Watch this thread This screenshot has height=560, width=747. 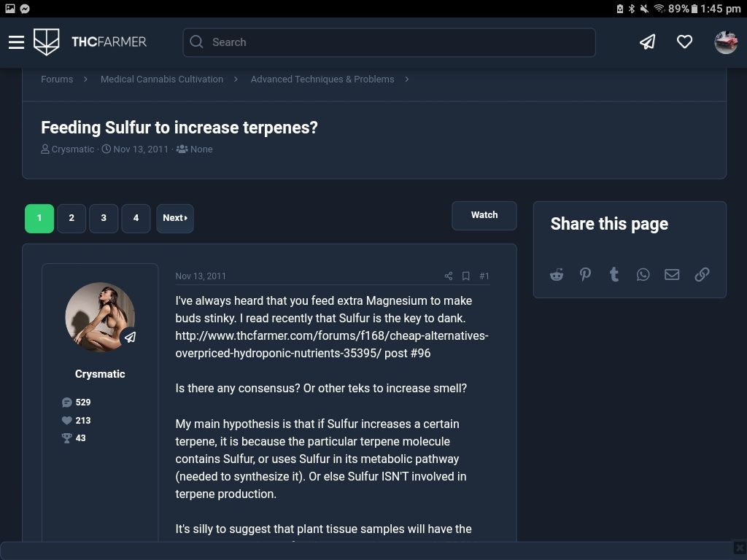(x=484, y=215)
